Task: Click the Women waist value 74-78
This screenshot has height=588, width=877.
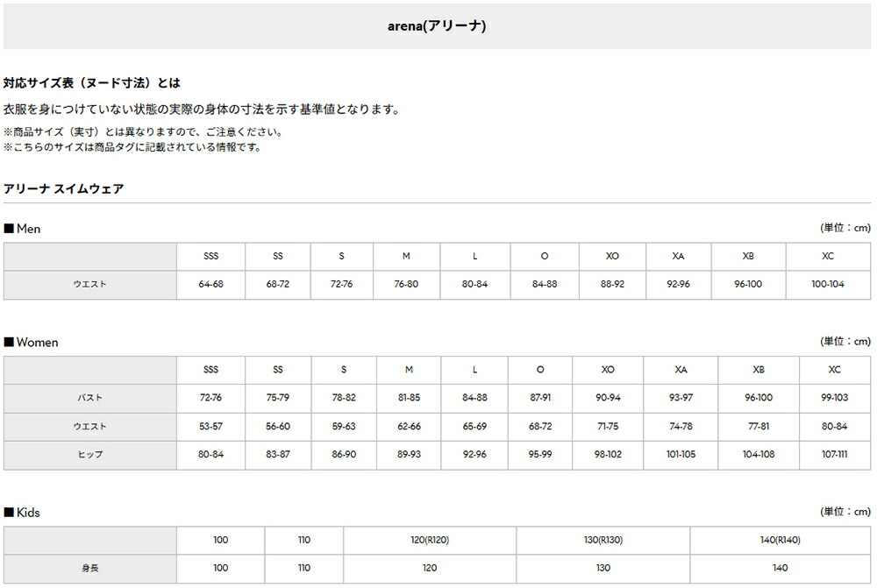Action: (681, 427)
